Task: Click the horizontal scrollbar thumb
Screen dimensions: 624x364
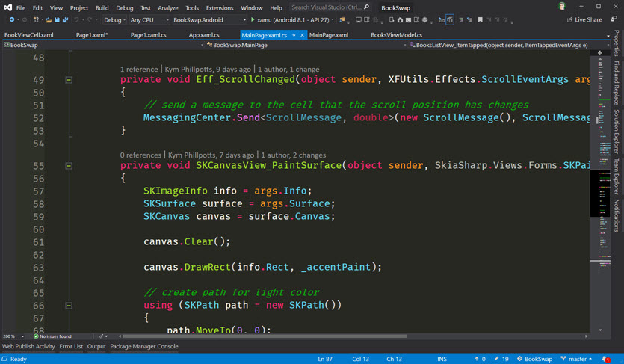Action: (265, 336)
